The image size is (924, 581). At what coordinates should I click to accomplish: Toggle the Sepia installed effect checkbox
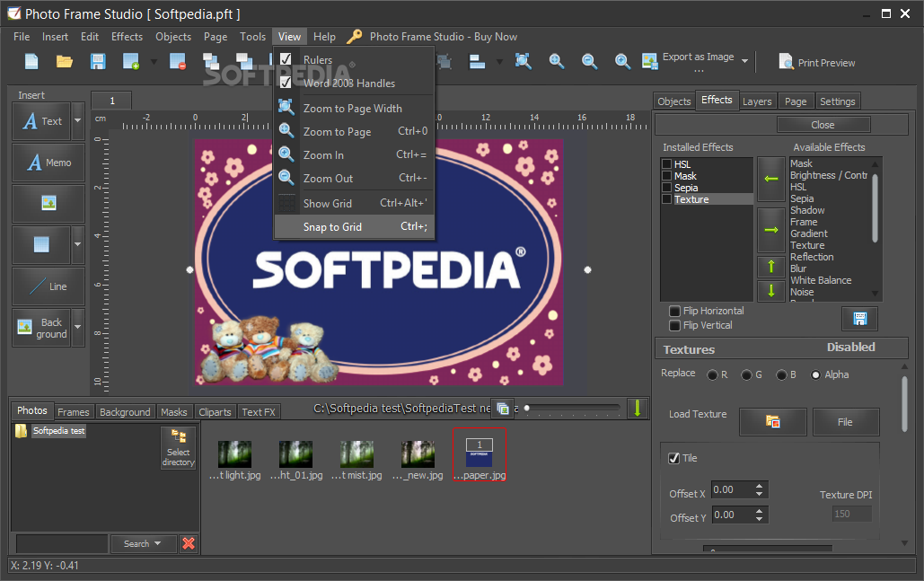pyautogui.click(x=667, y=188)
